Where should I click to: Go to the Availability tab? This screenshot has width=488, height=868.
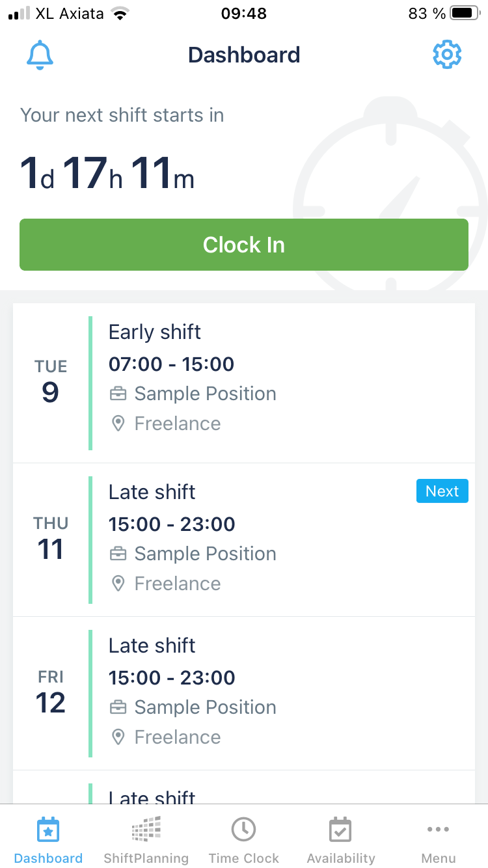pyautogui.click(x=341, y=840)
